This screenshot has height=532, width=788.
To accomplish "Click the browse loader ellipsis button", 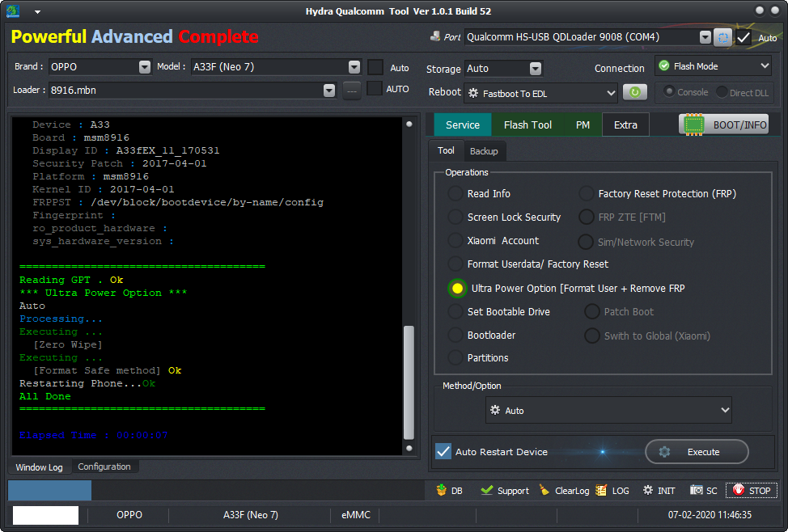I will coord(352,91).
